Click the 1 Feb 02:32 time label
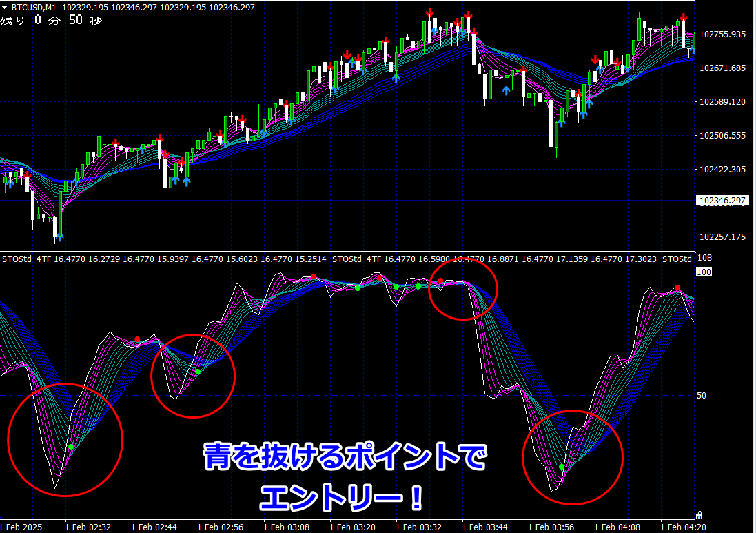Image resolution: width=756 pixels, height=533 pixels. tap(88, 527)
